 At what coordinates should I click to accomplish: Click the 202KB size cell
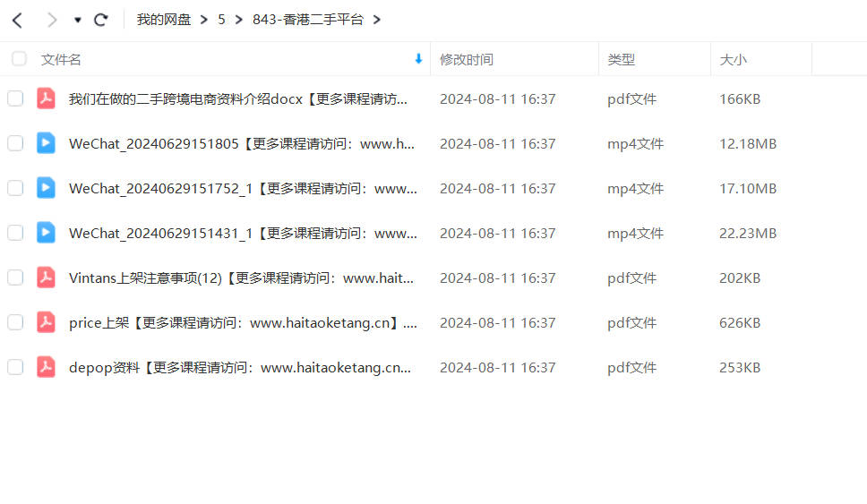(x=740, y=278)
